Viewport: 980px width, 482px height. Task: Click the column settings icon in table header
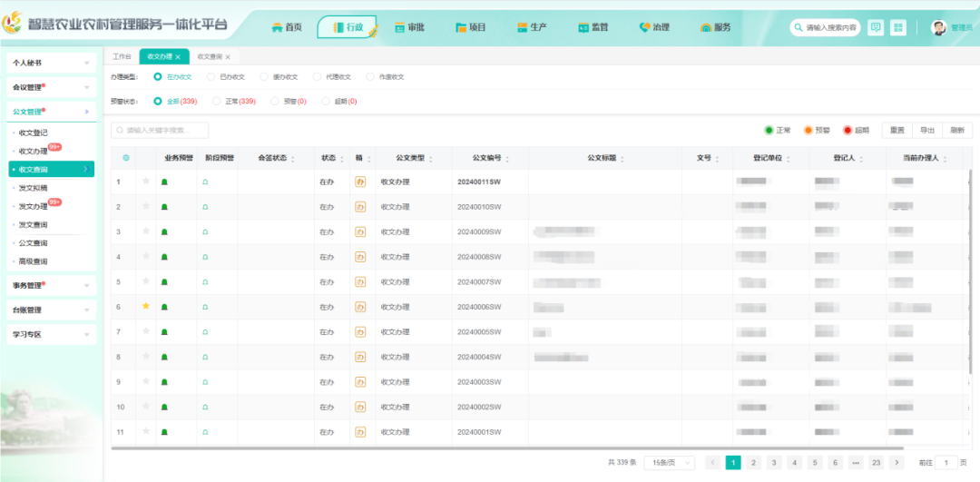click(125, 158)
